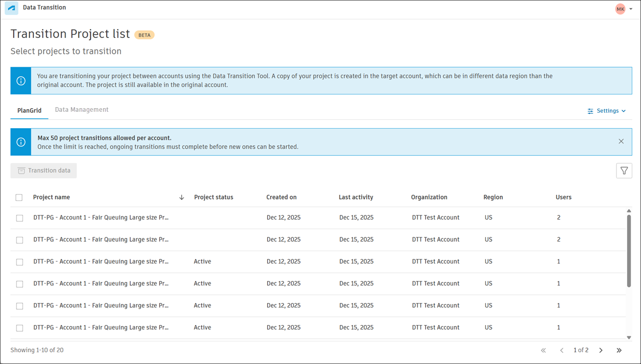The height and width of the screenshot is (364, 641).
Task: Click the Transition data button
Action: click(x=44, y=171)
